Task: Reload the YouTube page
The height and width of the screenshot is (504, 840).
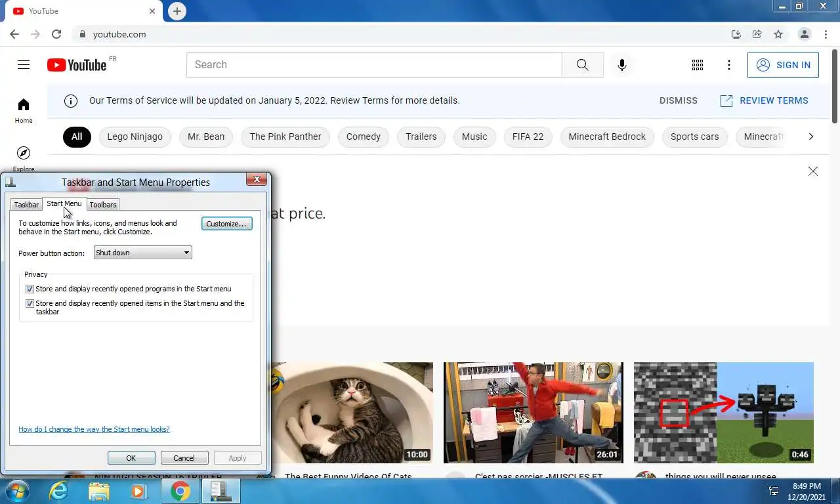Action: 56,34
